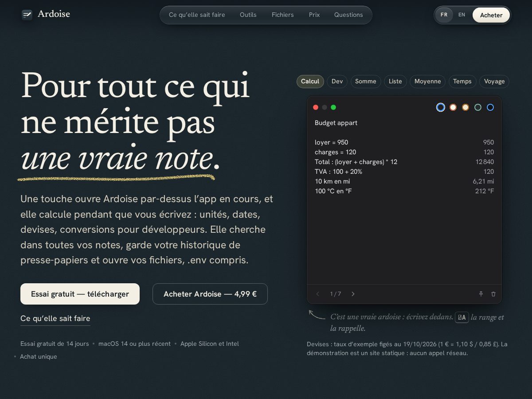Click the keyboard shortcut key badge in the caption
The height and width of the screenshot is (399, 532).
click(462, 317)
